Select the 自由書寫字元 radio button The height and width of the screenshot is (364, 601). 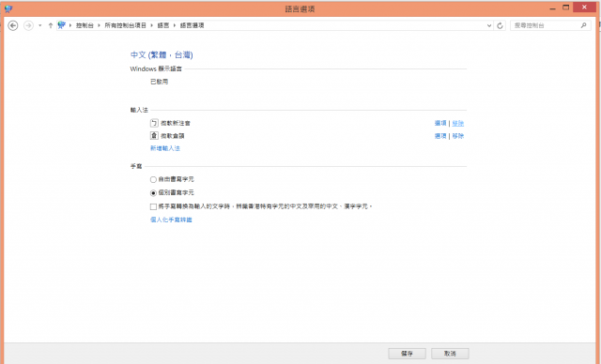pos(153,179)
